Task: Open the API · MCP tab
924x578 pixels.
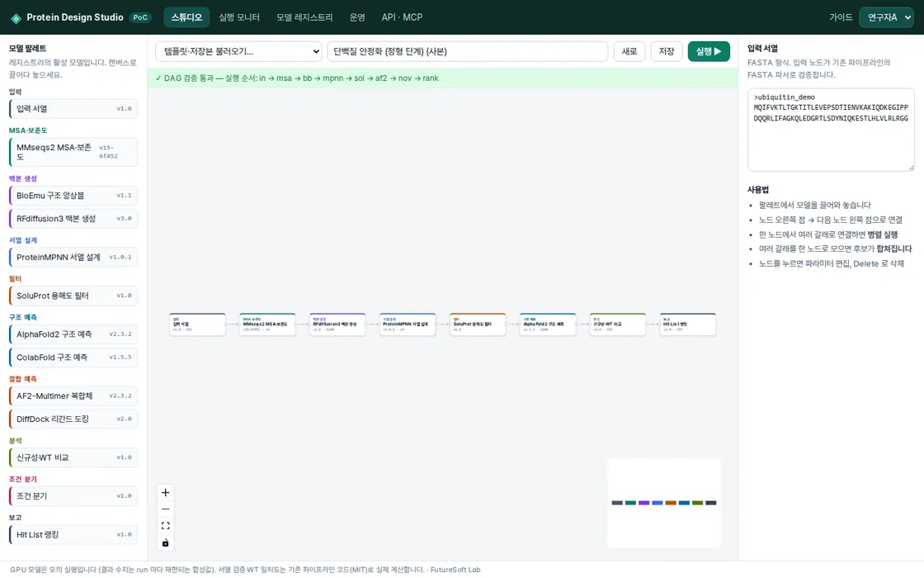Action: click(402, 17)
